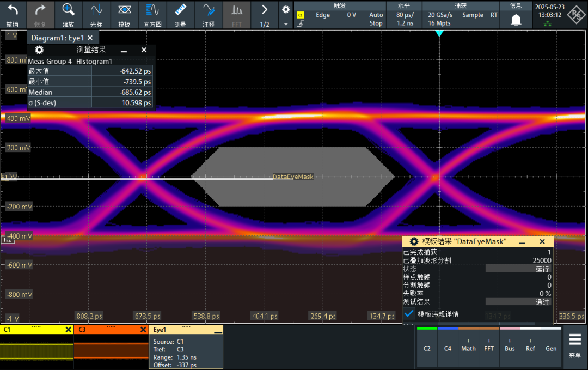This screenshot has width=588, height=370.
Task: Add a waveform with the +Math button
Action: click(x=468, y=348)
